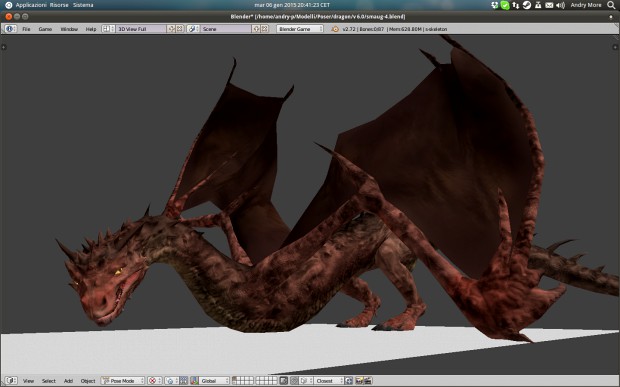Open the Select menu in 3D header

pos(49,381)
